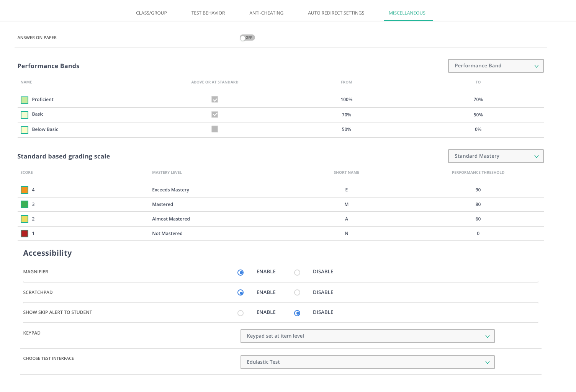Click Proficient's 70% To value
This screenshot has width=576, height=392.
tap(478, 100)
